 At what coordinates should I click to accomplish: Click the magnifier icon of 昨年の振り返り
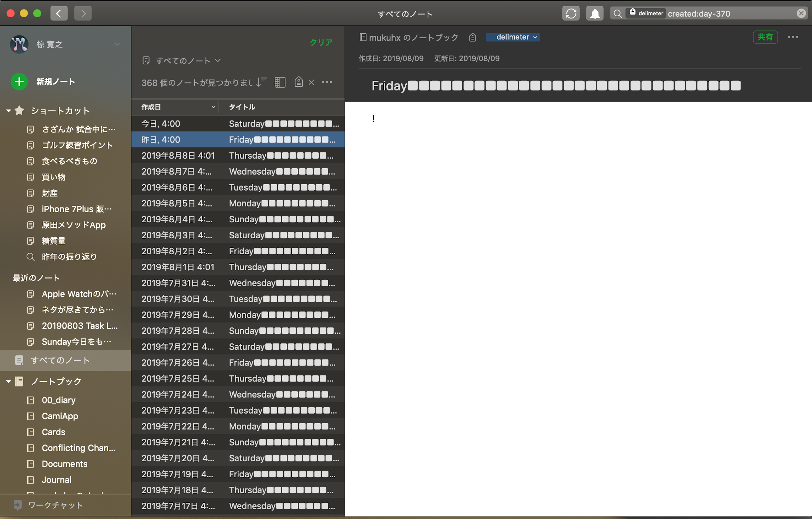[31, 257]
